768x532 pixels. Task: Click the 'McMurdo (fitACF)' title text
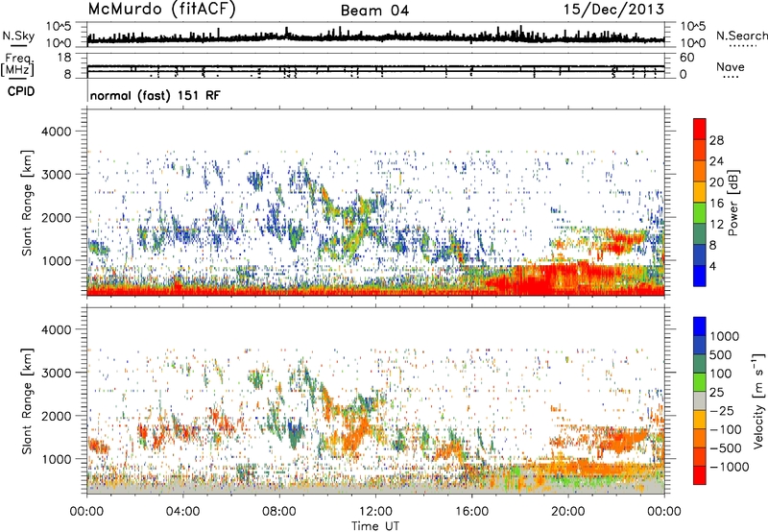click(x=161, y=10)
